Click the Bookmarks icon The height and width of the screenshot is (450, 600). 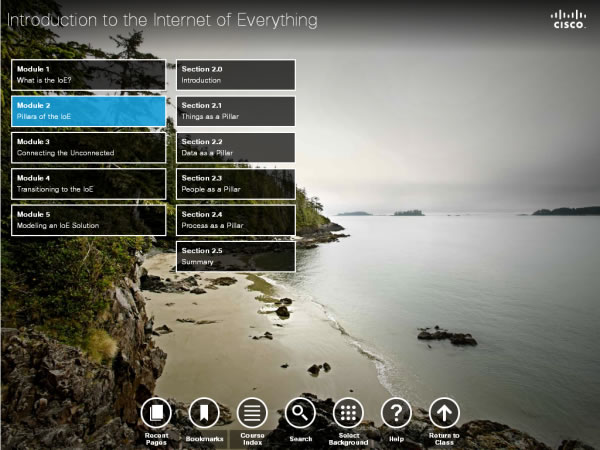(x=204, y=412)
